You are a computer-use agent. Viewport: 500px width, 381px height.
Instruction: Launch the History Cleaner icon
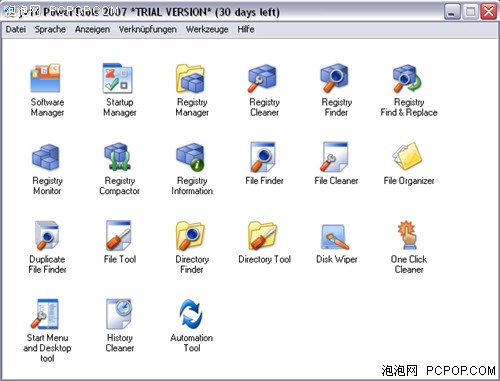[x=119, y=314]
